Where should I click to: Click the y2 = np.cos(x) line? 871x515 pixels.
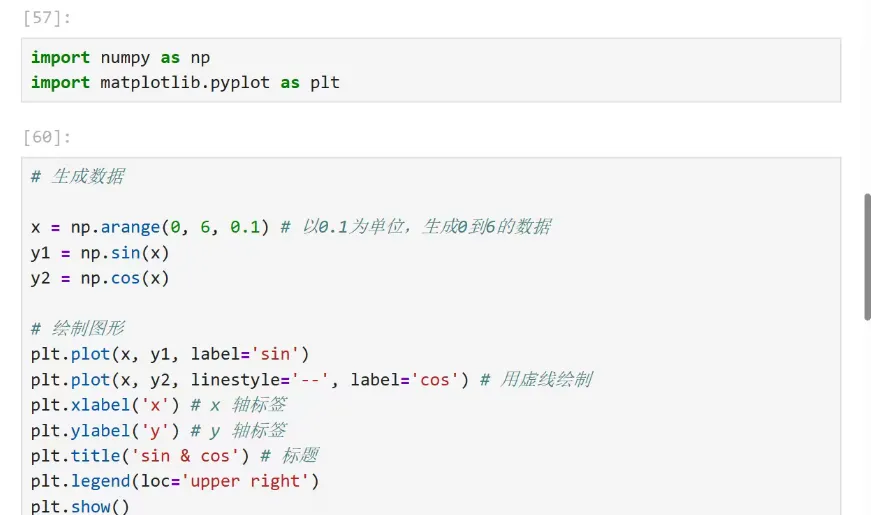coord(100,278)
